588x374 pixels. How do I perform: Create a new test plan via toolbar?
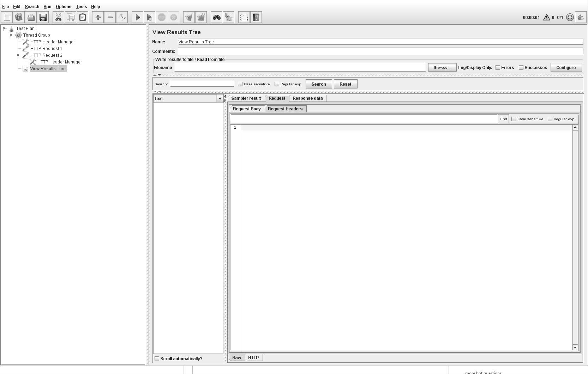coord(7,17)
